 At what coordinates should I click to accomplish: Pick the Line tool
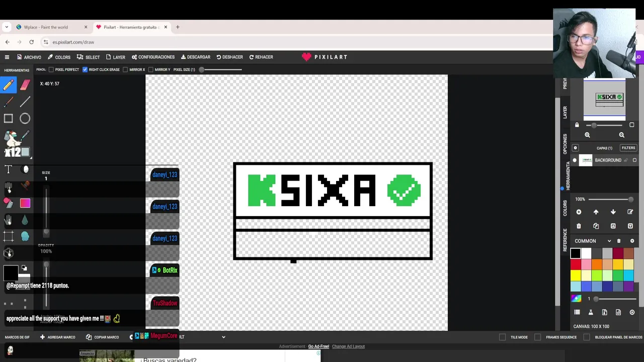25,102
